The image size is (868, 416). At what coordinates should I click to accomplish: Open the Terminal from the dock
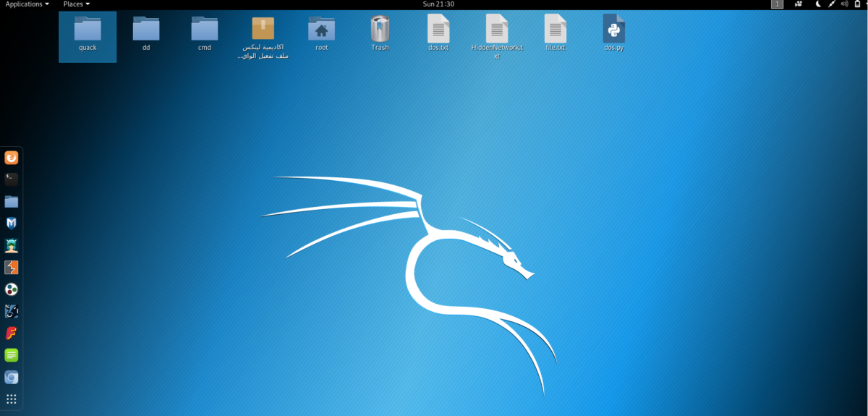click(x=12, y=179)
